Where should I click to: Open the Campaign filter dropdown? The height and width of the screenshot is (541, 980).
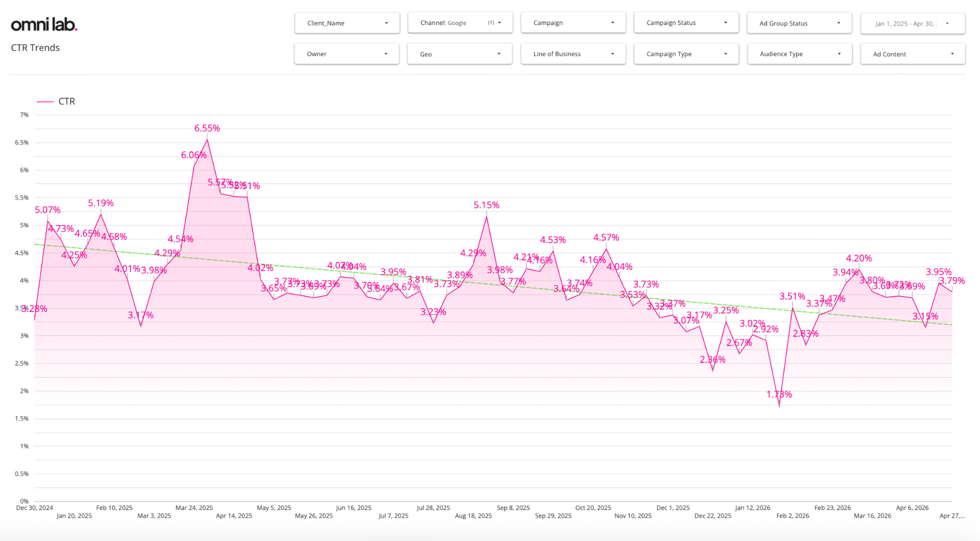coord(573,23)
